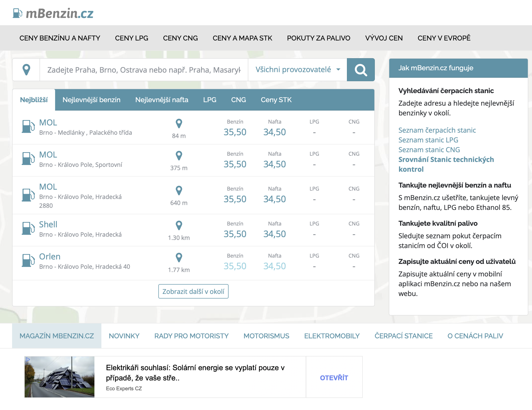Click Jak mBenzin.cz funguje panel header

tap(458, 68)
